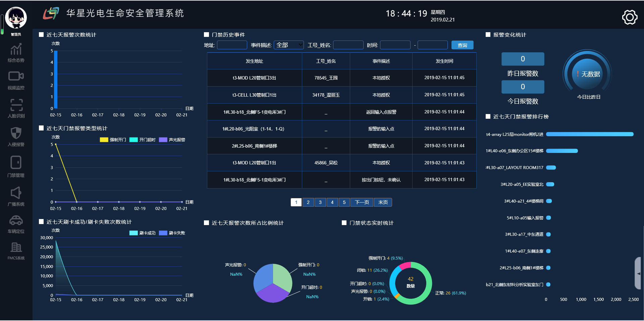Go to page 1 of history
The width and height of the screenshot is (644, 321).
tap(296, 202)
